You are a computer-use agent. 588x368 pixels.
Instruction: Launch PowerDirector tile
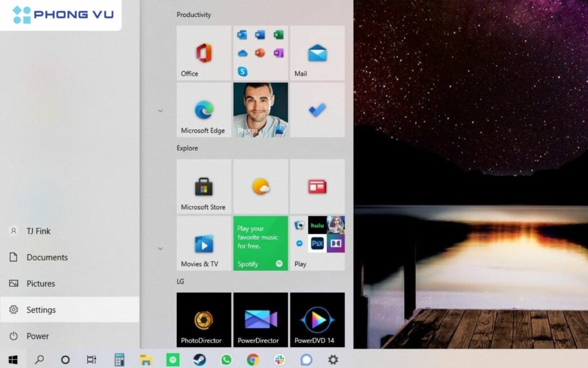pos(261,320)
